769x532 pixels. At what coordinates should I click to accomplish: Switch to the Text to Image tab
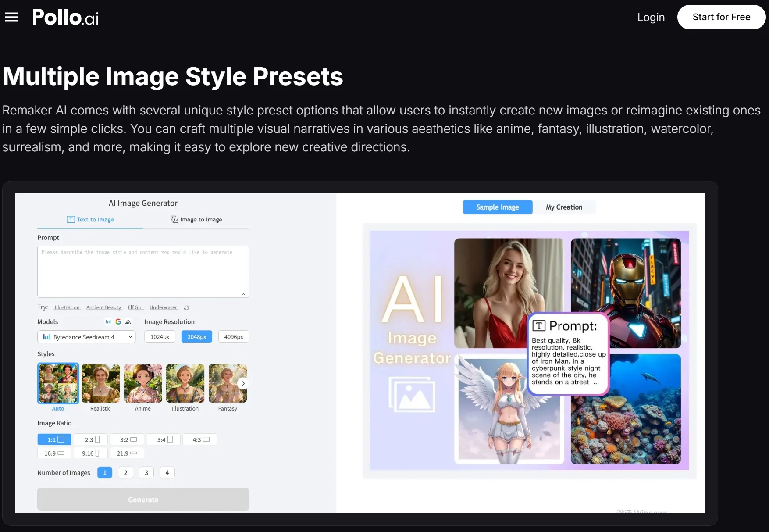90,220
